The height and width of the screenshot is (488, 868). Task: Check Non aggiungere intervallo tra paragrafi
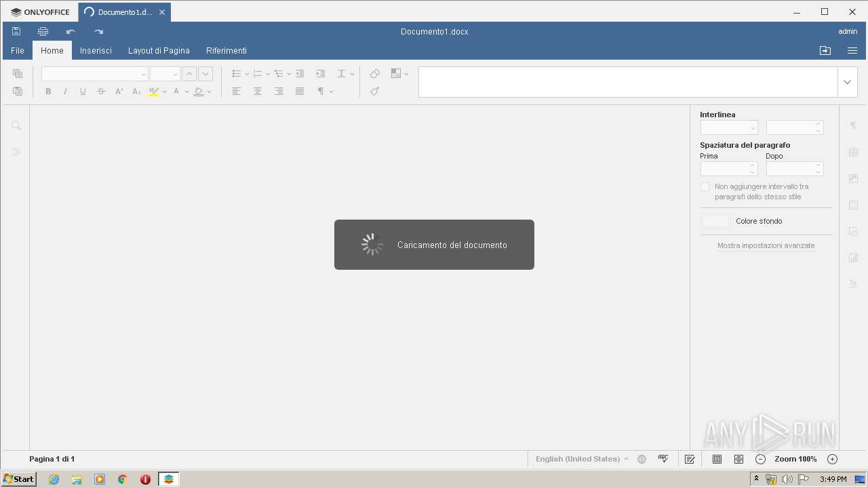tap(705, 186)
